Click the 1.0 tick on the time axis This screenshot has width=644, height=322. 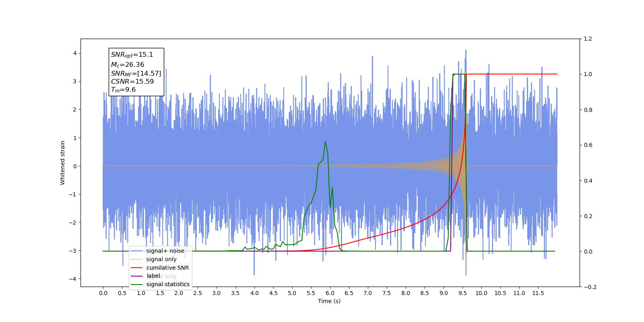point(141,293)
